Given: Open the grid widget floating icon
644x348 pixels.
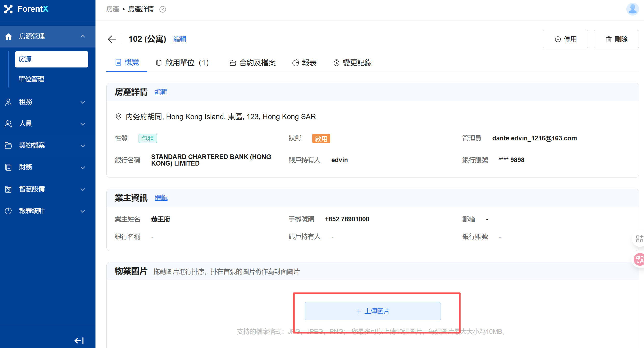Looking at the screenshot, I should [639, 238].
